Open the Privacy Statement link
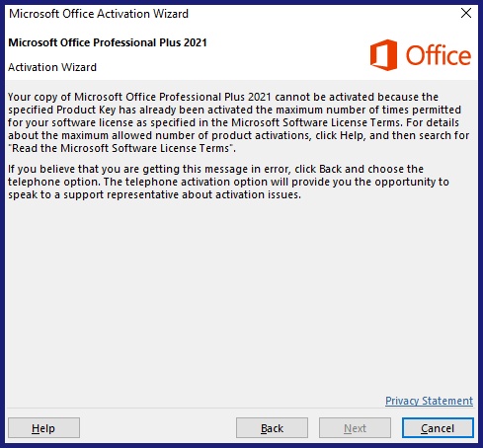Viewport: 483px width, 448px height. (429, 401)
